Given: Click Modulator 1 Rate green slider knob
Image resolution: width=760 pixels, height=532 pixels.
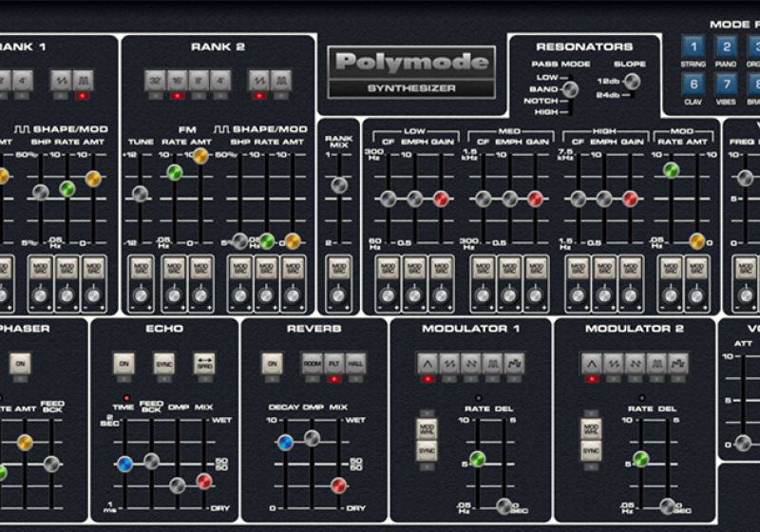Looking at the screenshot, I should [x=478, y=459].
